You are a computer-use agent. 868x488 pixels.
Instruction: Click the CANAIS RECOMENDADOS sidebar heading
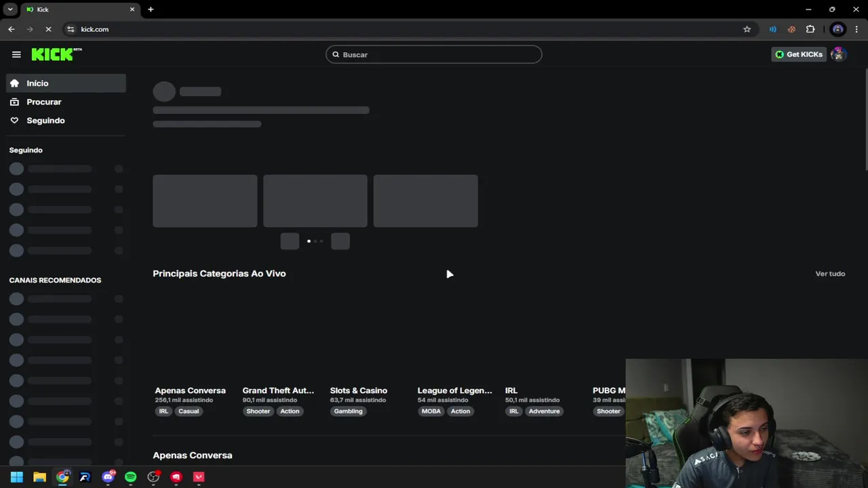[x=55, y=280]
